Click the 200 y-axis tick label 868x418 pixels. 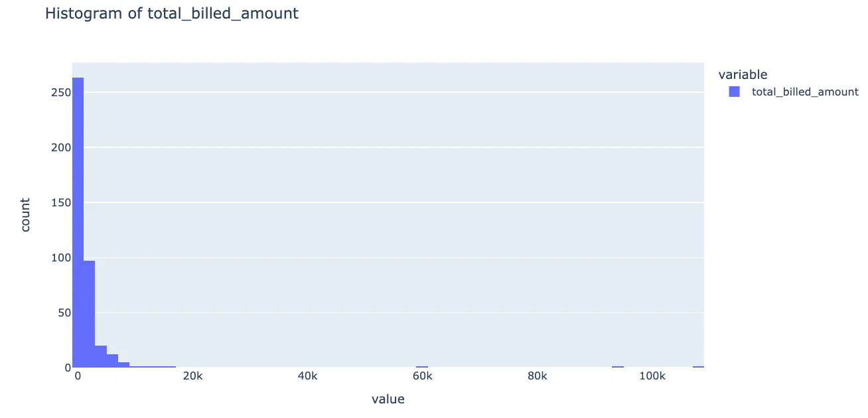(60, 147)
